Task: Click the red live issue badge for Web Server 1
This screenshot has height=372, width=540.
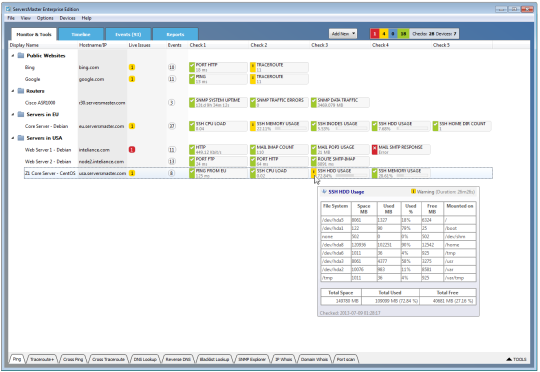Action: (132, 149)
